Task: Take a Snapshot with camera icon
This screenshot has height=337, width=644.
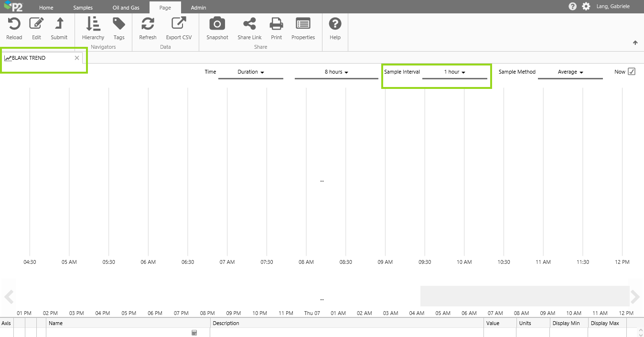Action: pyautogui.click(x=217, y=24)
